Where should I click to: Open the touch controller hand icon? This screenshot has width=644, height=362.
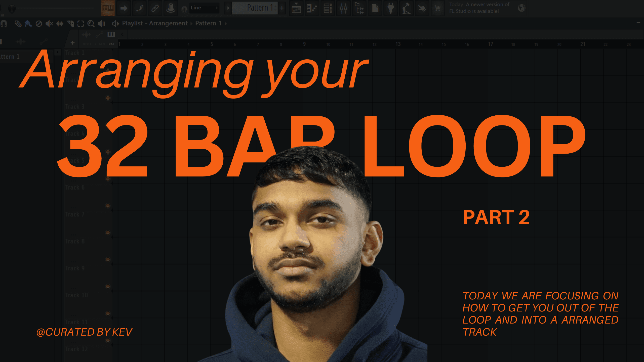tap(422, 8)
